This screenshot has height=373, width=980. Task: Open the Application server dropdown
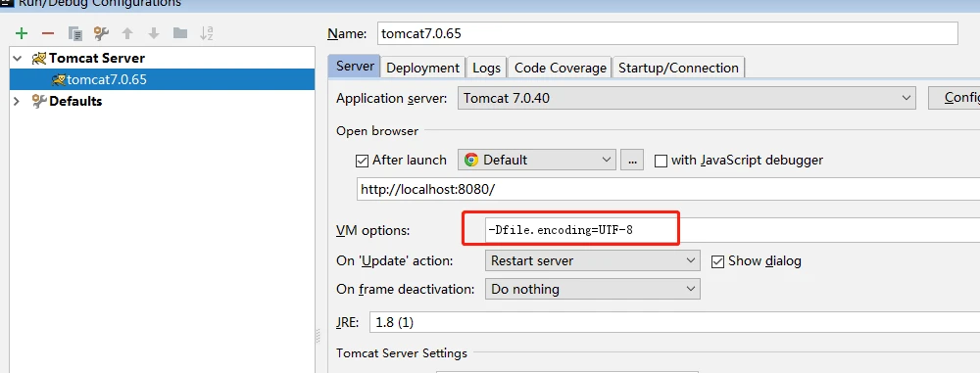tap(686, 98)
